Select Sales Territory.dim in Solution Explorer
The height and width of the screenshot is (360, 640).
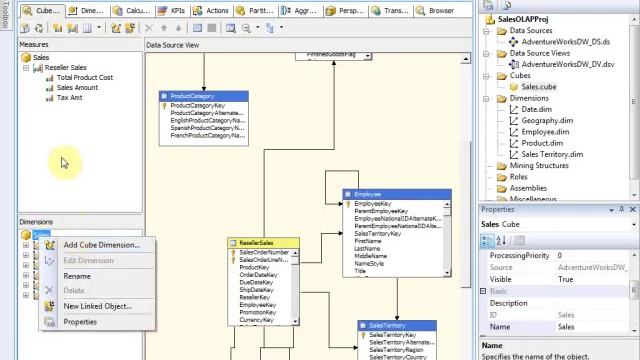point(552,155)
